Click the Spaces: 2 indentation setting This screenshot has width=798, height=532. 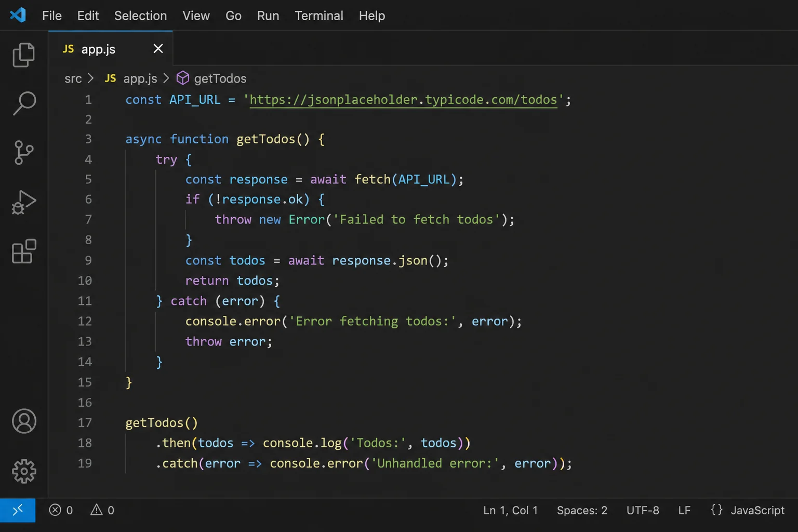(x=582, y=510)
